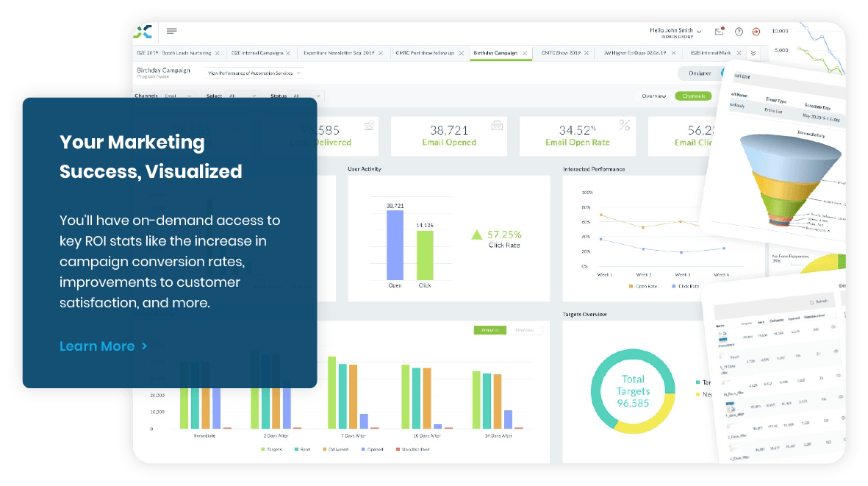The height and width of the screenshot is (486, 868).
Task: Switch to CMTC Show 2019 tab
Action: [x=561, y=53]
